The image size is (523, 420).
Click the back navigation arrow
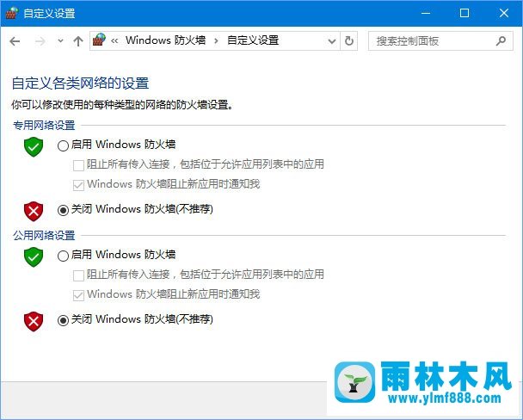[x=15, y=40]
